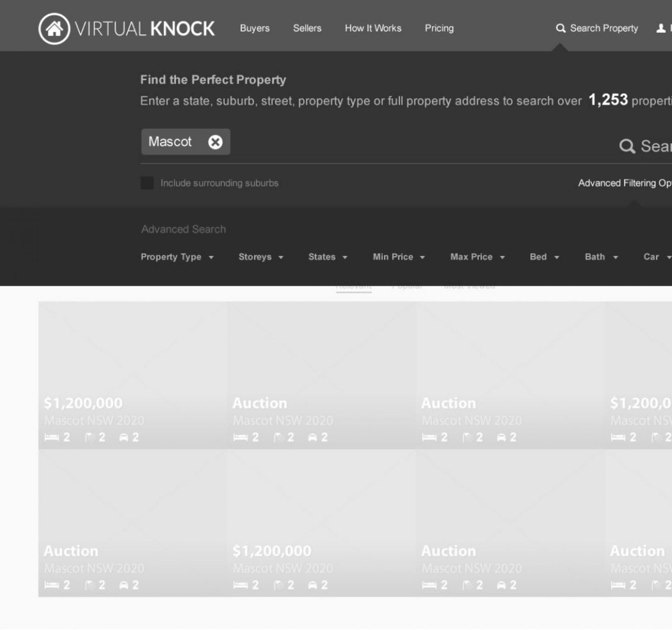Click bed icon on first $1,200,000 listing

click(52, 437)
